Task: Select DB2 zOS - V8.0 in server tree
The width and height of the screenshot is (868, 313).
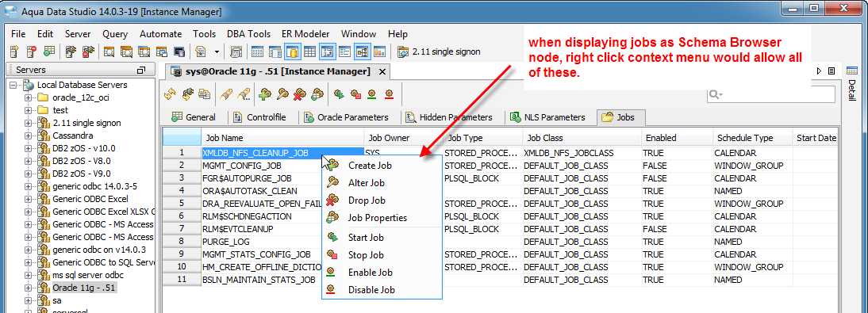Action: point(82,161)
